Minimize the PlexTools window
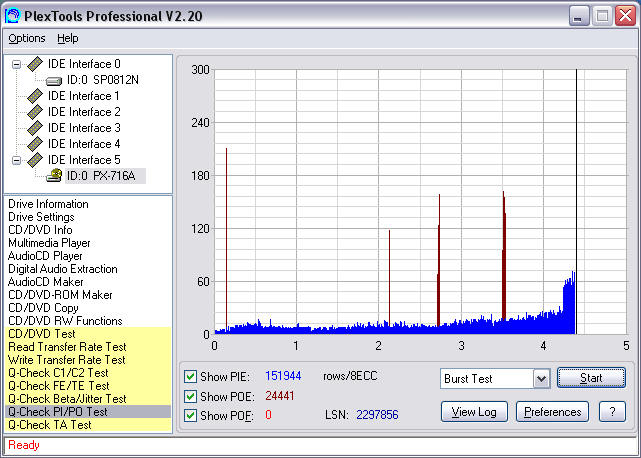 click(x=579, y=16)
